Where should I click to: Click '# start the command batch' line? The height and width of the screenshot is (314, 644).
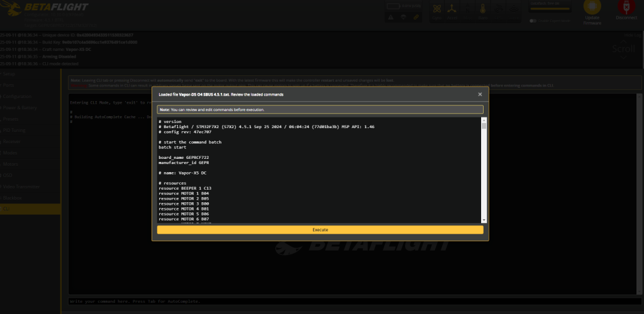[x=190, y=143]
